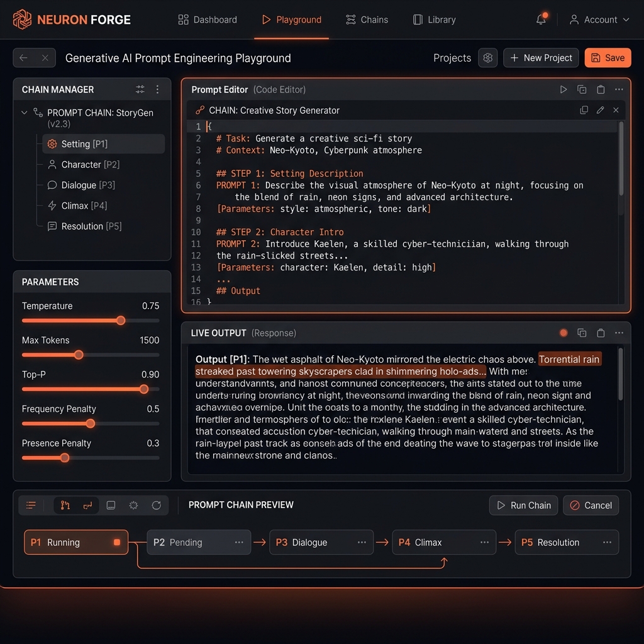
Task: Open the notifications bell
Action: click(x=541, y=19)
